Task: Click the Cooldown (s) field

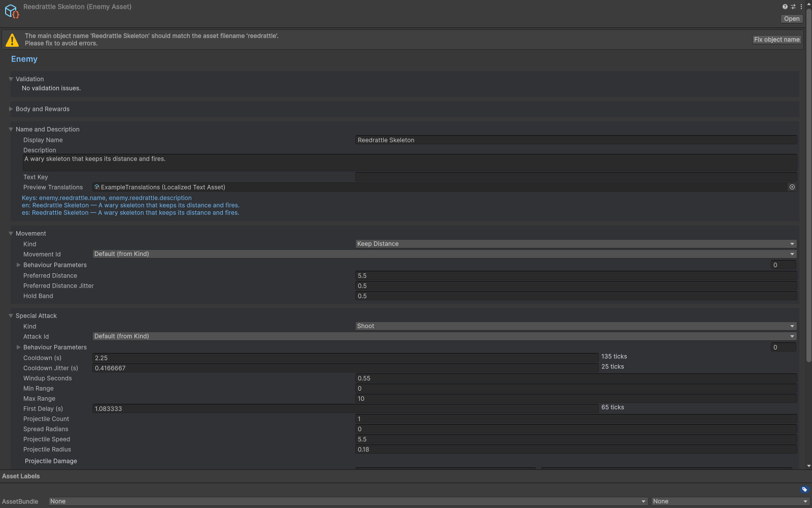Action: pos(346,358)
